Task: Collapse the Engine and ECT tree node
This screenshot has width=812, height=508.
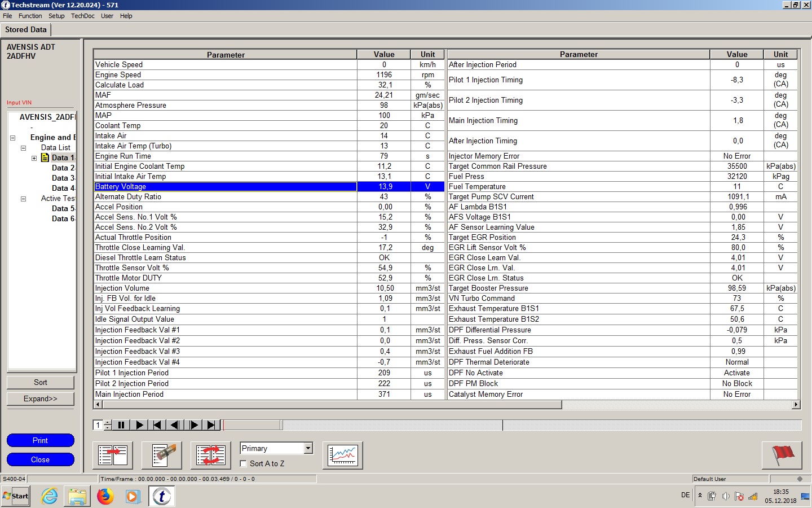Action: point(12,138)
